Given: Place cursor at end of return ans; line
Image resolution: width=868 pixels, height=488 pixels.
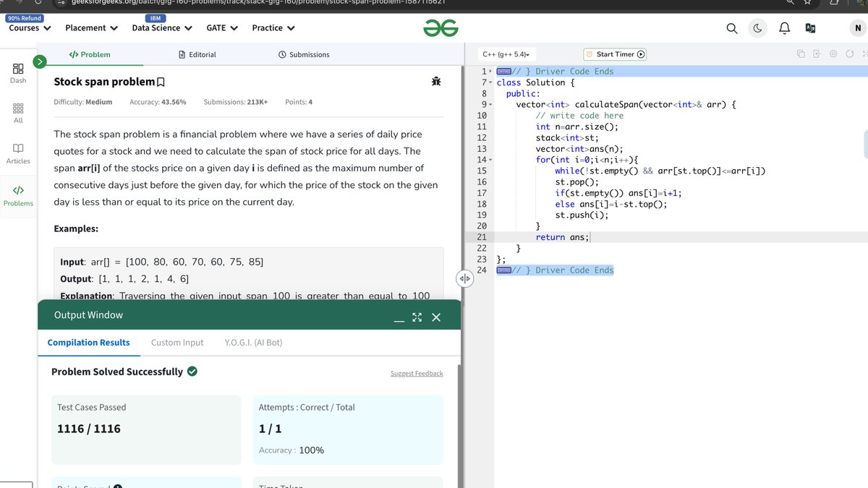Looking at the screenshot, I should (590, 237).
